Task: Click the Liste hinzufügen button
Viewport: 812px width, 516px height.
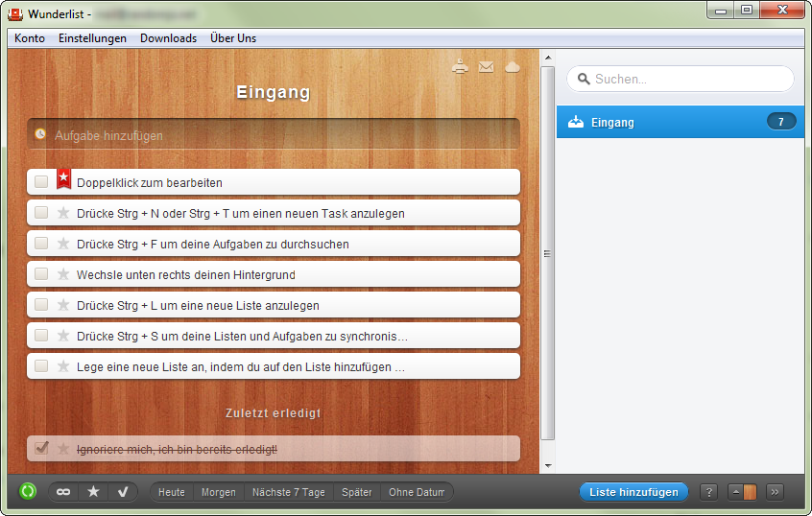Action: pyautogui.click(x=633, y=492)
